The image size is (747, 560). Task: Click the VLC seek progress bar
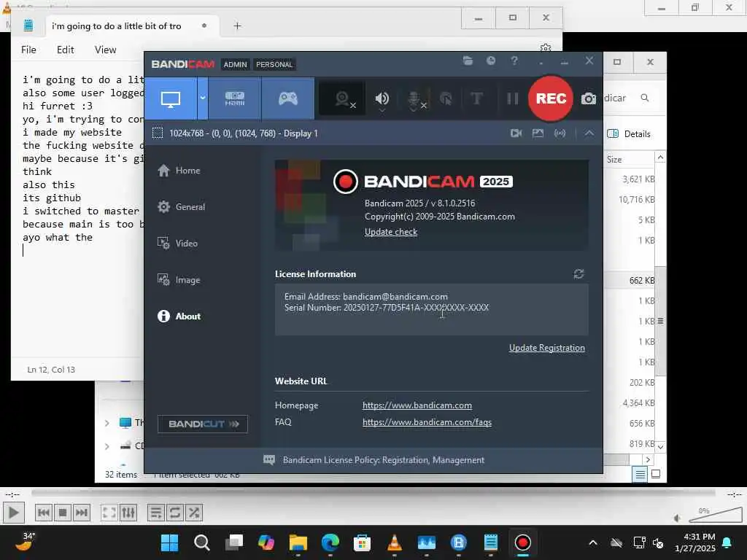click(x=373, y=494)
